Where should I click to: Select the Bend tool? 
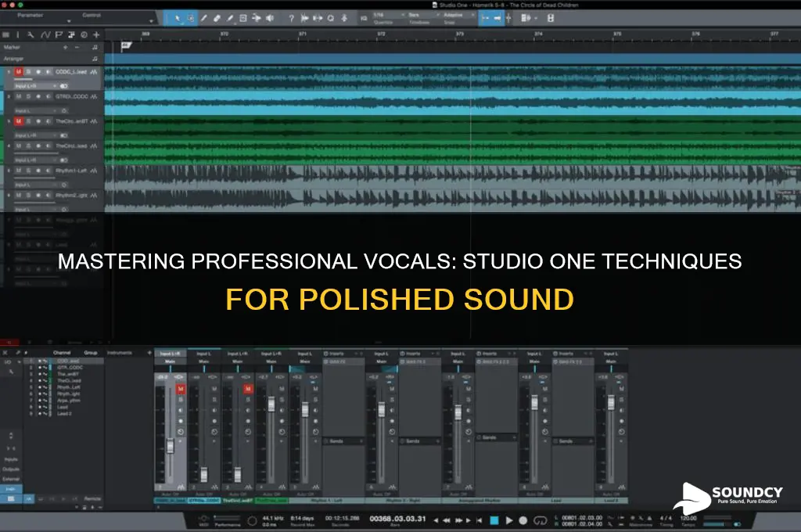(x=257, y=19)
